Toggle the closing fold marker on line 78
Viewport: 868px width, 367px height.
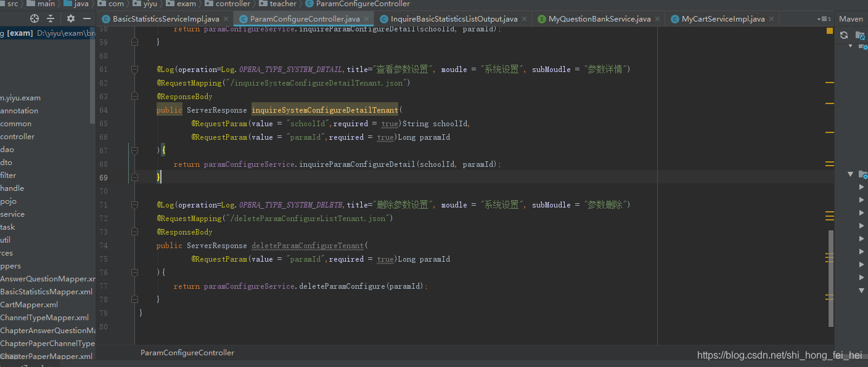tap(134, 300)
